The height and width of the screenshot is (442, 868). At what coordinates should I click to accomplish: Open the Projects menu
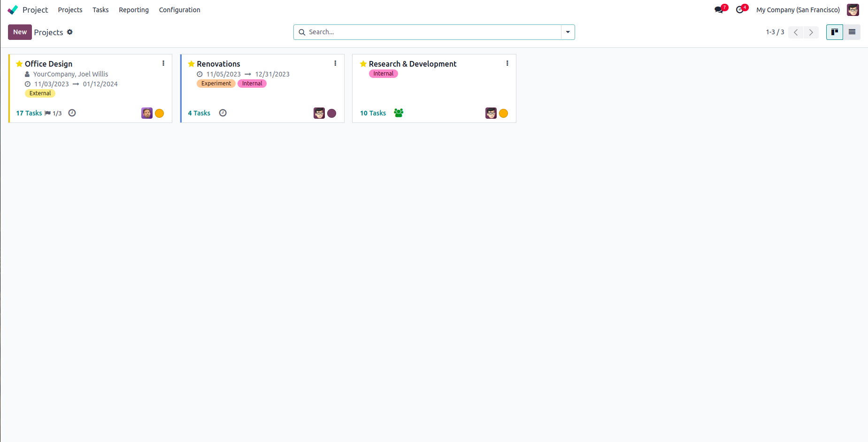[x=70, y=10]
